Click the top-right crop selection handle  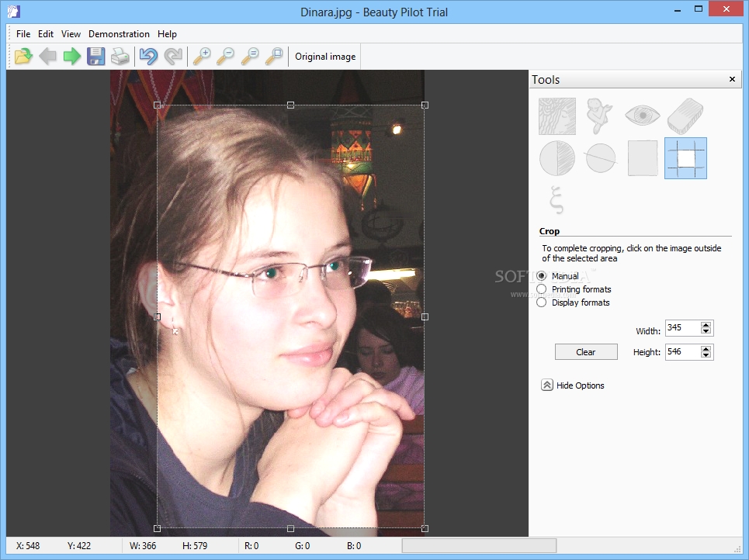point(425,105)
